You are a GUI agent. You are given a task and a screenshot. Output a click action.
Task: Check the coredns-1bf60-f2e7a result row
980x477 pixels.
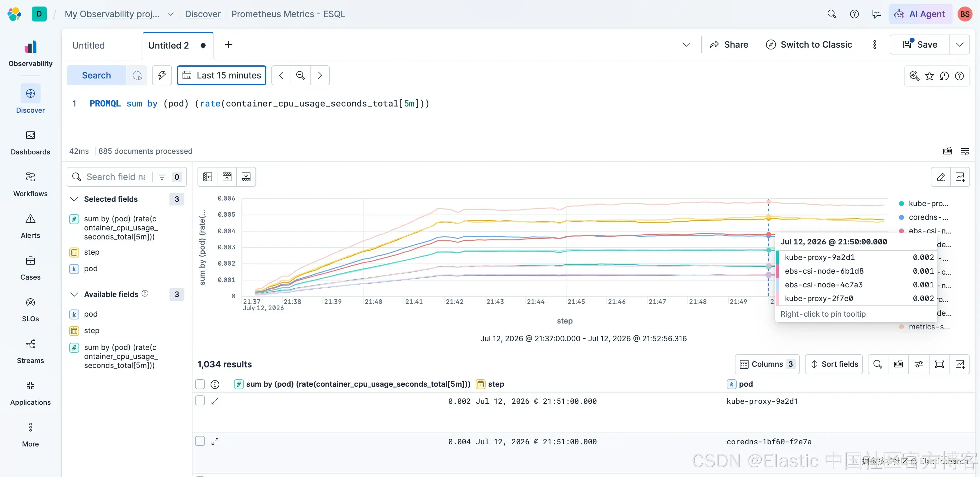tap(200, 441)
